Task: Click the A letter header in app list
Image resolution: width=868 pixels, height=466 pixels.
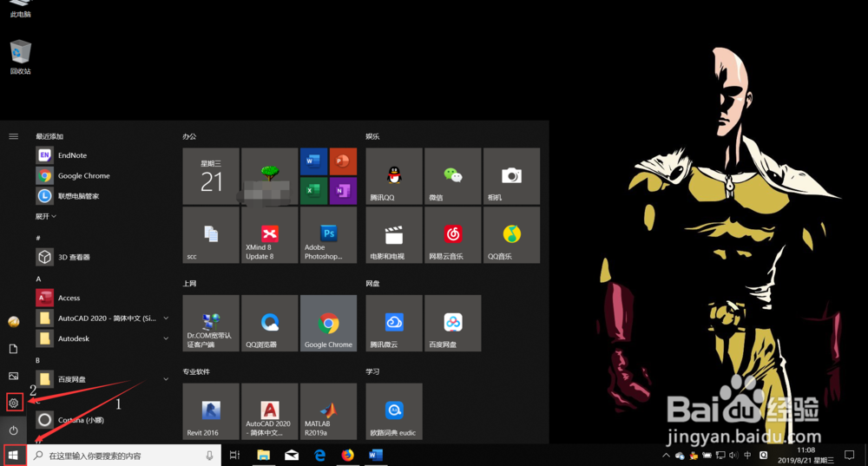Action: tap(38, 279)
